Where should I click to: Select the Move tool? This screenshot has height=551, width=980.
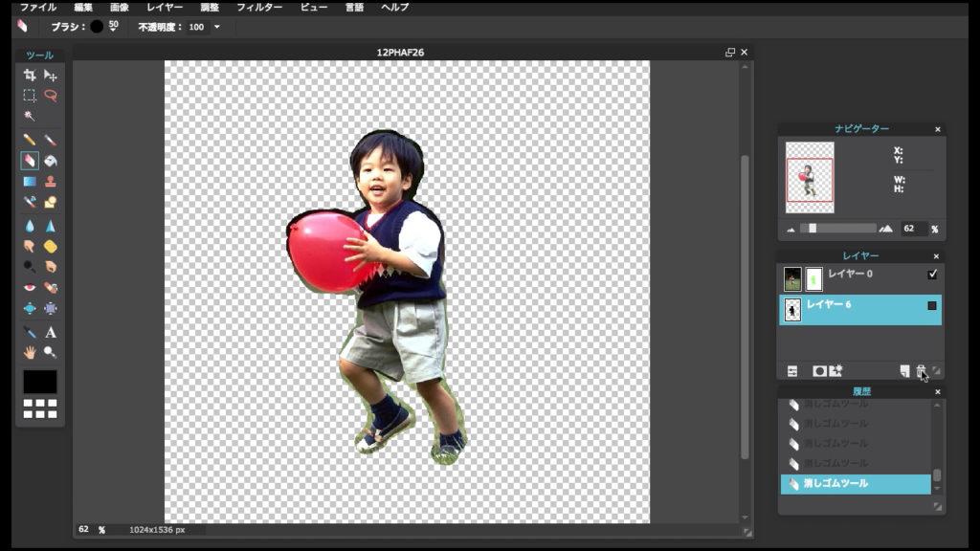point(50,76)
